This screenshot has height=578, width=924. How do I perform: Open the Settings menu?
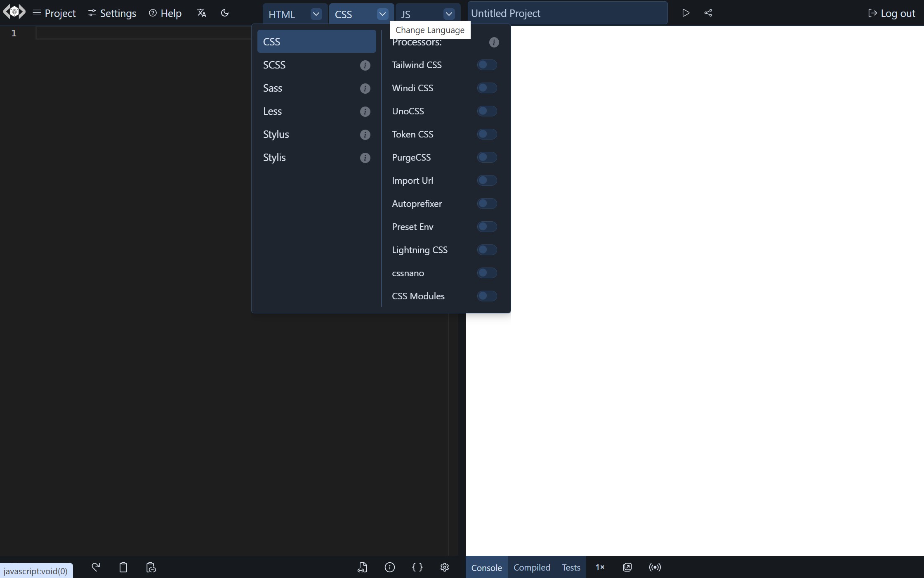click(112, 13)
